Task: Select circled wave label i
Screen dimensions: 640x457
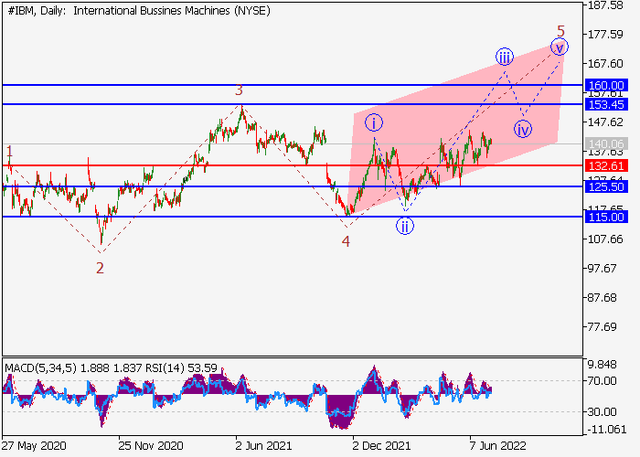Action: [x=373, y=123]
